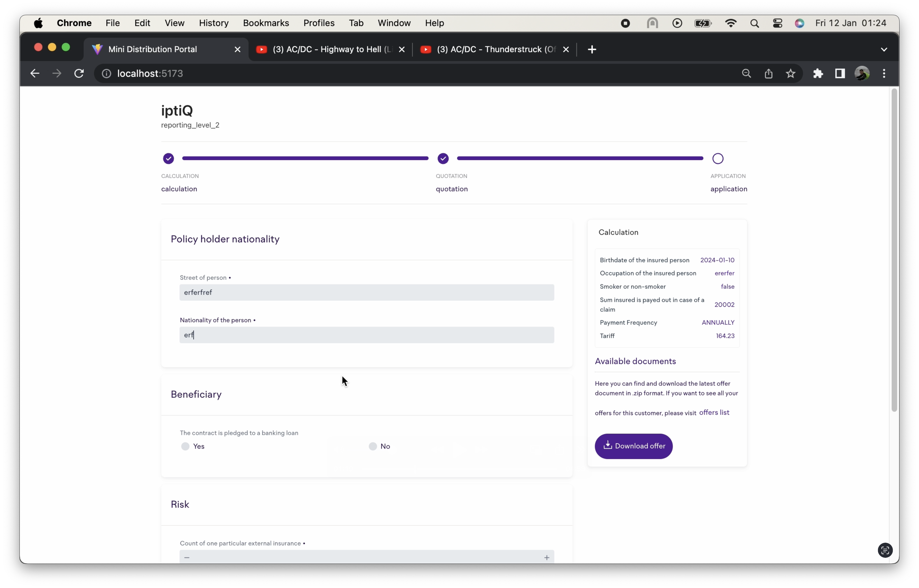Expand the tab search chevron

884,49
